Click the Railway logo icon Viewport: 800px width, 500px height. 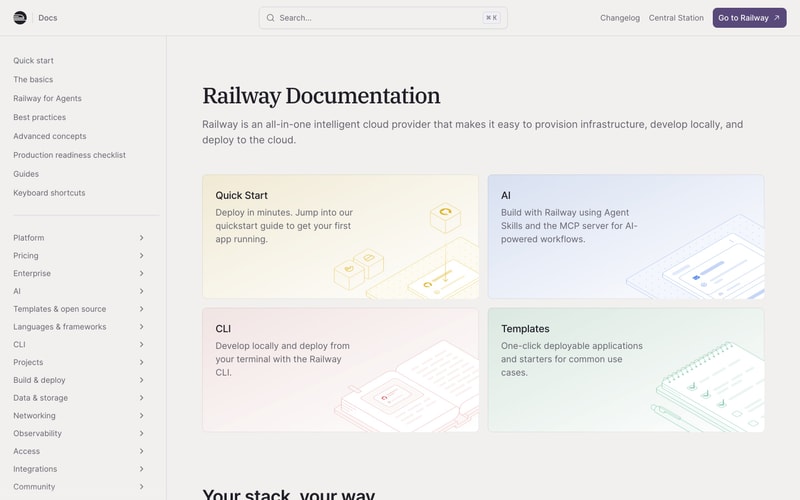click(x=20, y=18)
